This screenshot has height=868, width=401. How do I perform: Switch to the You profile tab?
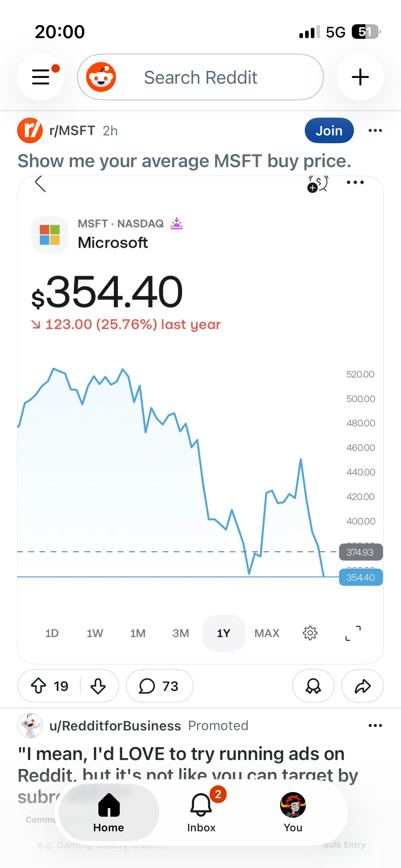tap(293, 812)
